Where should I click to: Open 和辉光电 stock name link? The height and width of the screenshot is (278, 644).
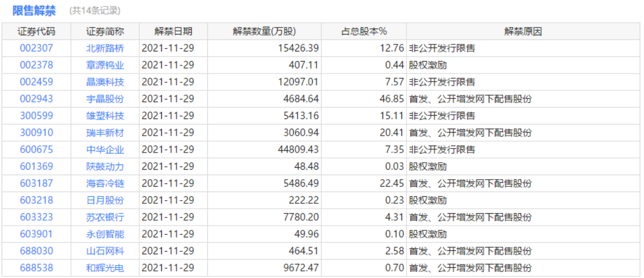point(105,268)
